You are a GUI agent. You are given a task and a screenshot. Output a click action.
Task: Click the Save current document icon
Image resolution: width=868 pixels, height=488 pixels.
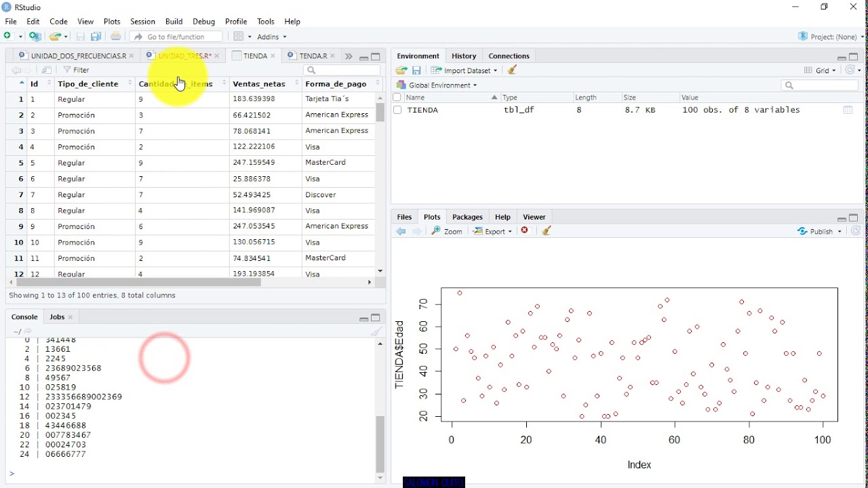(x=81, y=37)
